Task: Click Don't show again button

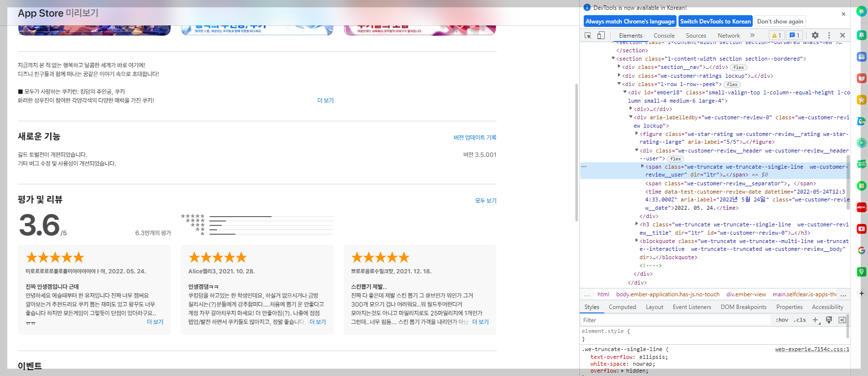Action: [780, 22]
